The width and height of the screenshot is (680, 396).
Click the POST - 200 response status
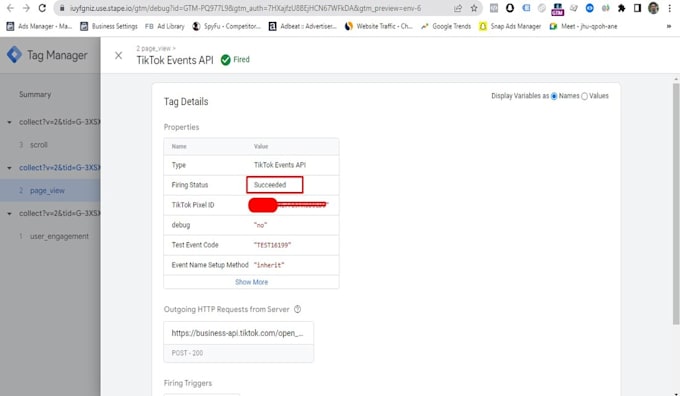[x=187, y=353]
